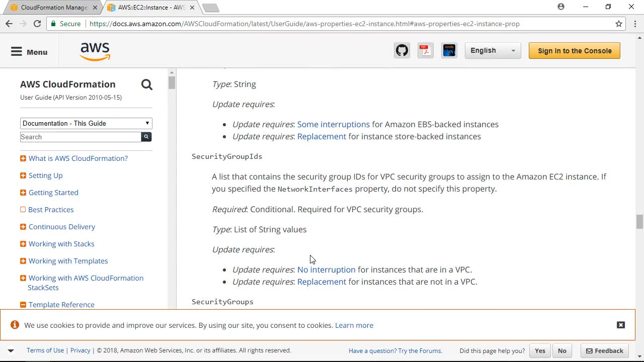Screen dimensions: 644x362
Task: Expand Working with Stacks section
Action: coord(23,244)
